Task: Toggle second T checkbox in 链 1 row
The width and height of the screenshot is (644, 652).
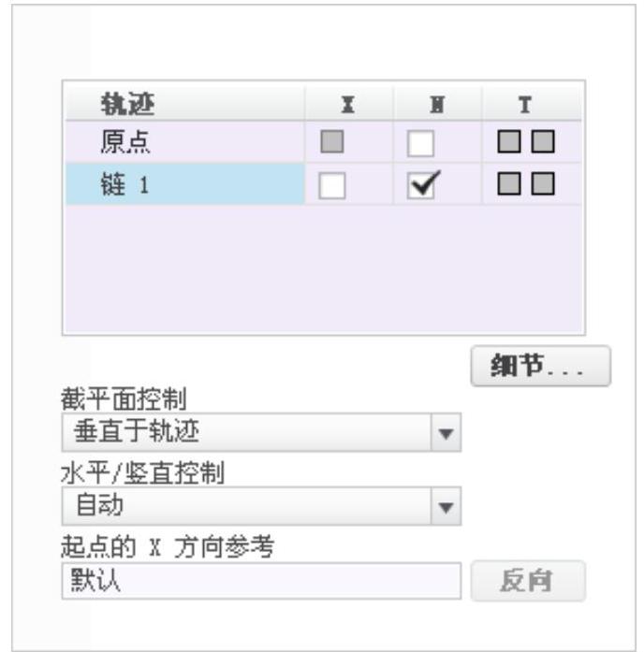Action: point(543,183)
